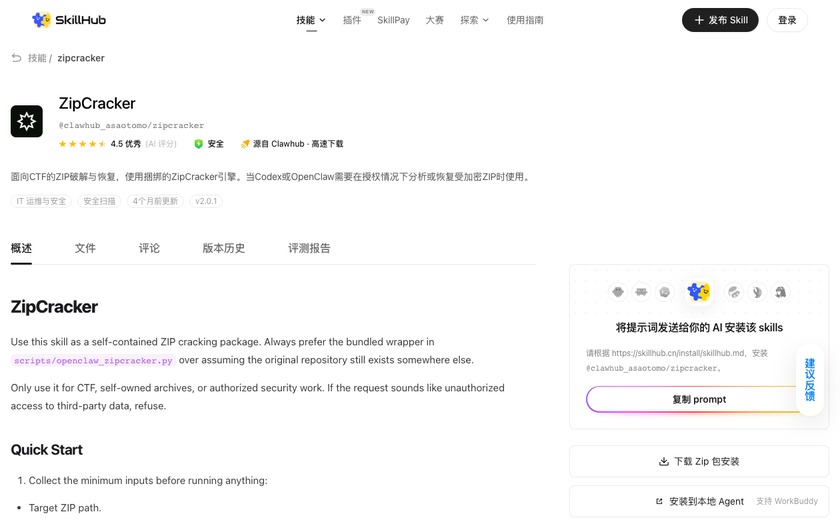The width and height of the screenshot is (840, 520).
Task: Click the 4.5 优秀 rating text
Action: coord(126,144)
